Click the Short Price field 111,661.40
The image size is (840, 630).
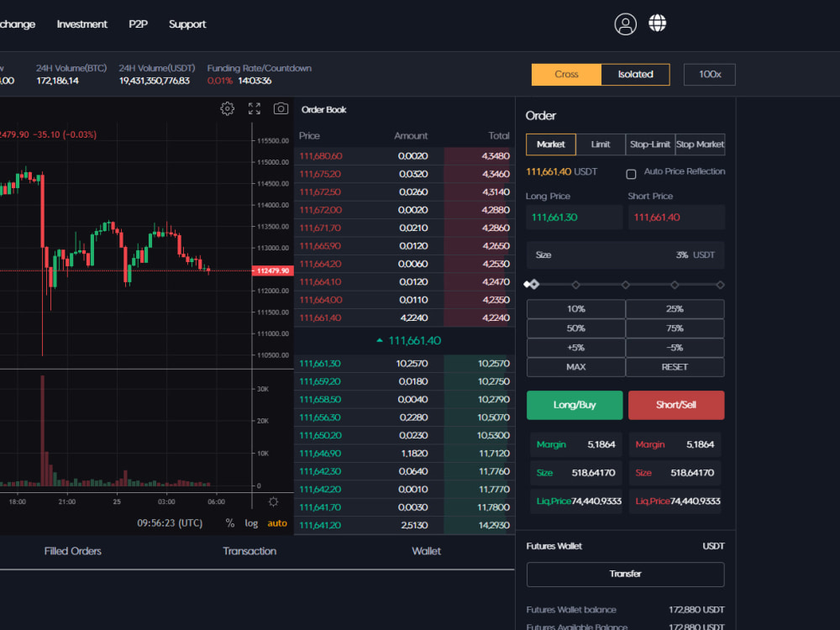pos(676,218)
